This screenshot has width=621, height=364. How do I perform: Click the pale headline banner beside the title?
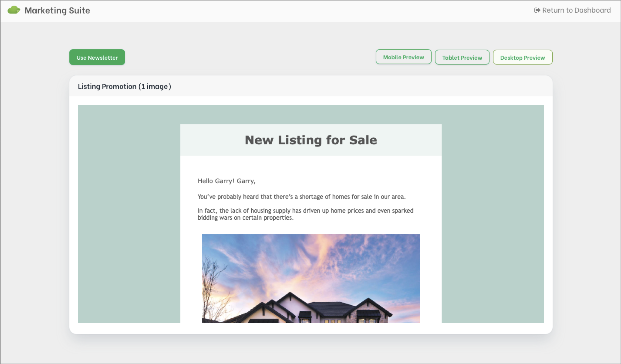pyautogui.click(x=212, y=140)
